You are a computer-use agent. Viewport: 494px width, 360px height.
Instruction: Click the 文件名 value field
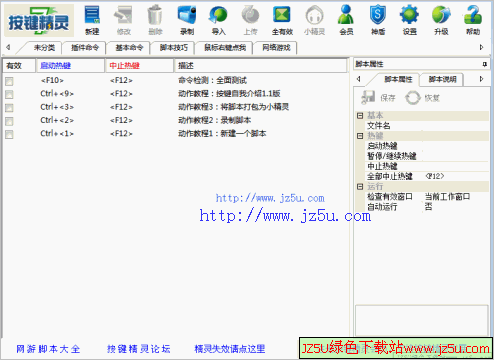[455, 126]
